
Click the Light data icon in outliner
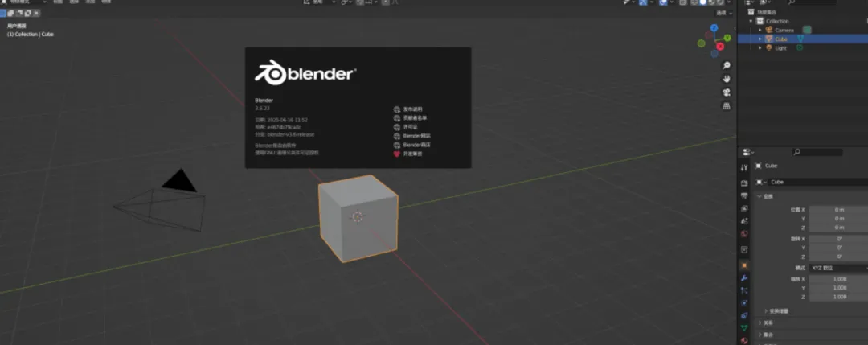800,47
